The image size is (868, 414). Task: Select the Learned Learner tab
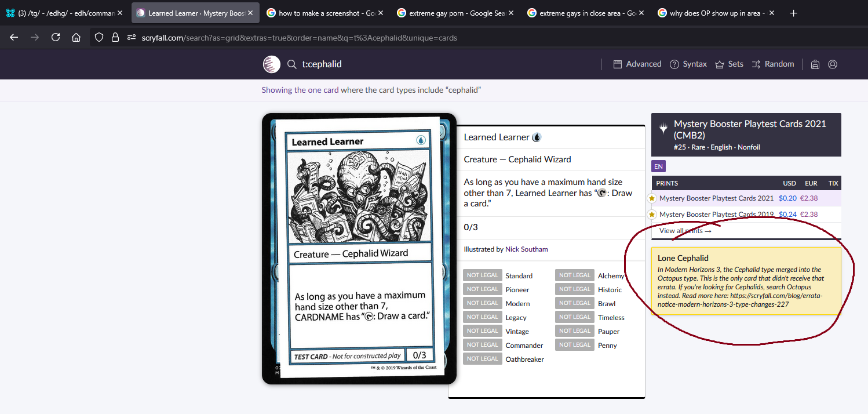click(196, 13)
